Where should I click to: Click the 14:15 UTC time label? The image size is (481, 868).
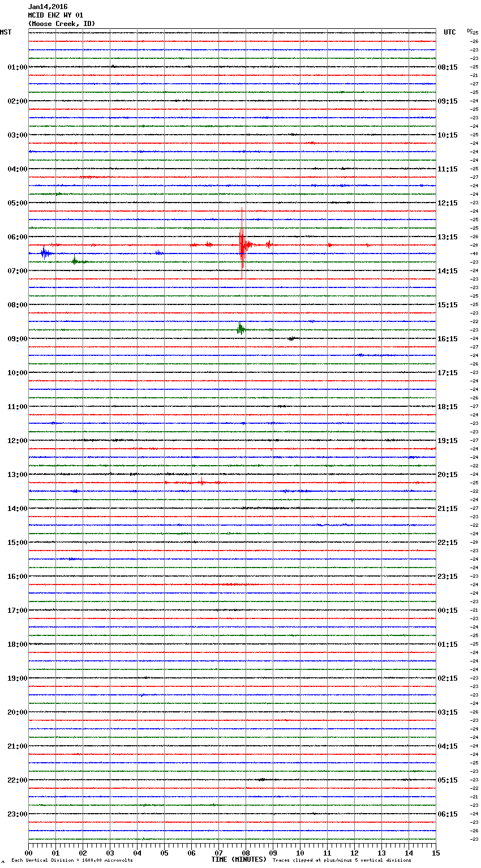pyautogui.click(x=448, y=271)
